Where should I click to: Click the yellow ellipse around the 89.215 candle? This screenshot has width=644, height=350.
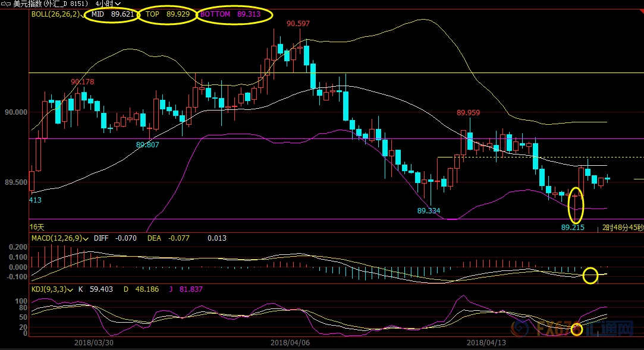(576, 206)
